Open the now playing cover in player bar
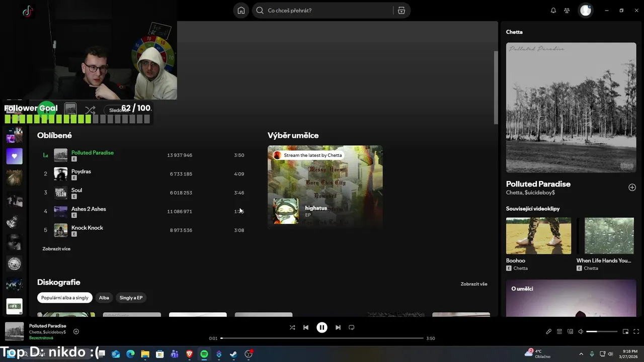The image size is (644, 362). (x=15, y=331)
